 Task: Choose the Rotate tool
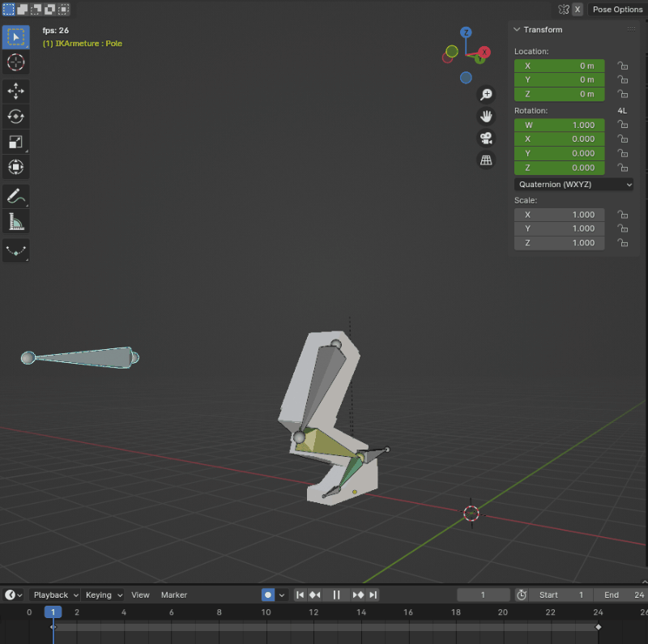16,117
